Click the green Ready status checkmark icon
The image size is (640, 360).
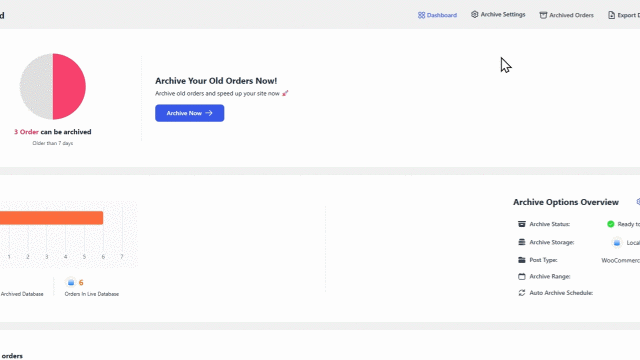pos(611,224)
